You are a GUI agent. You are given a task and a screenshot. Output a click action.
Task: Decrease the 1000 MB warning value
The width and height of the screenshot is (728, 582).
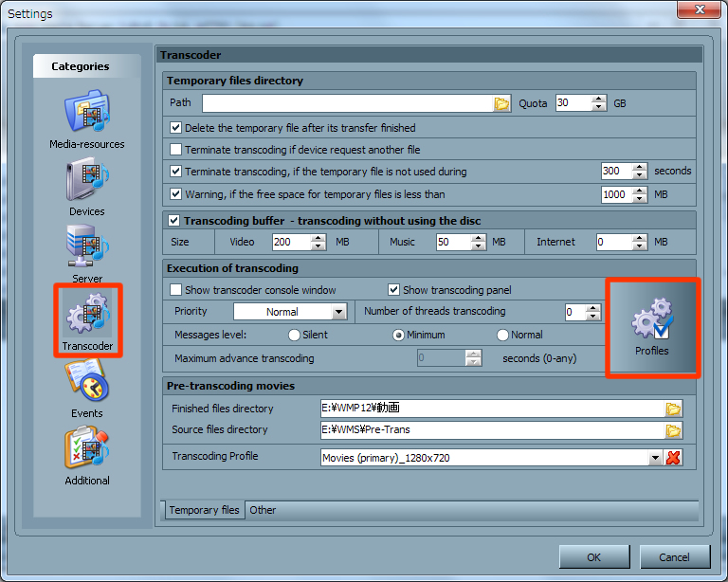point(640,198)
